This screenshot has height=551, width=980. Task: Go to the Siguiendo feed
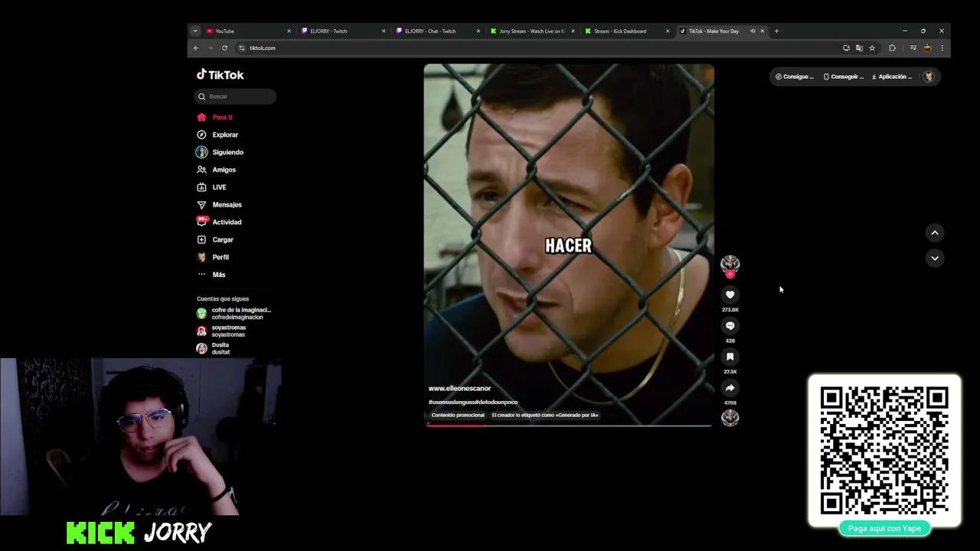220,152
